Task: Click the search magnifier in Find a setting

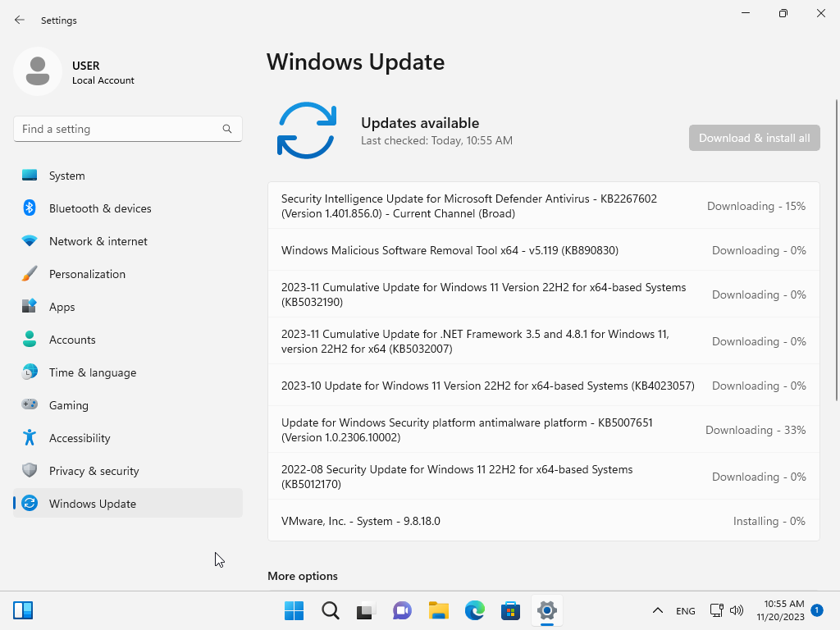Action: 227,129
